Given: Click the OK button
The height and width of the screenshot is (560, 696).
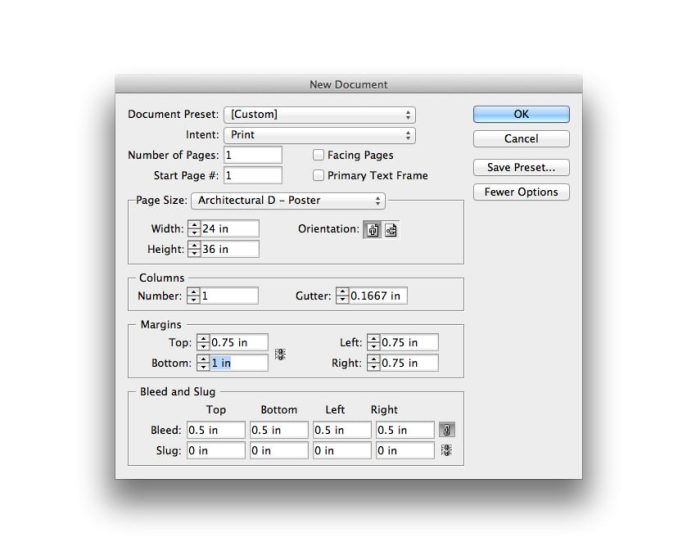Looking at the screenshot, I should point(521,114).
